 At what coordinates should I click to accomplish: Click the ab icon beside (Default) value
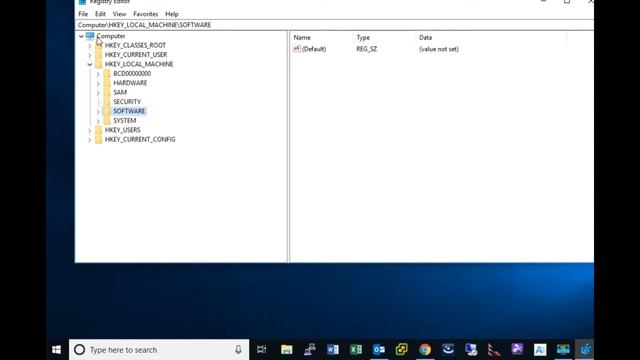point(297,49)
